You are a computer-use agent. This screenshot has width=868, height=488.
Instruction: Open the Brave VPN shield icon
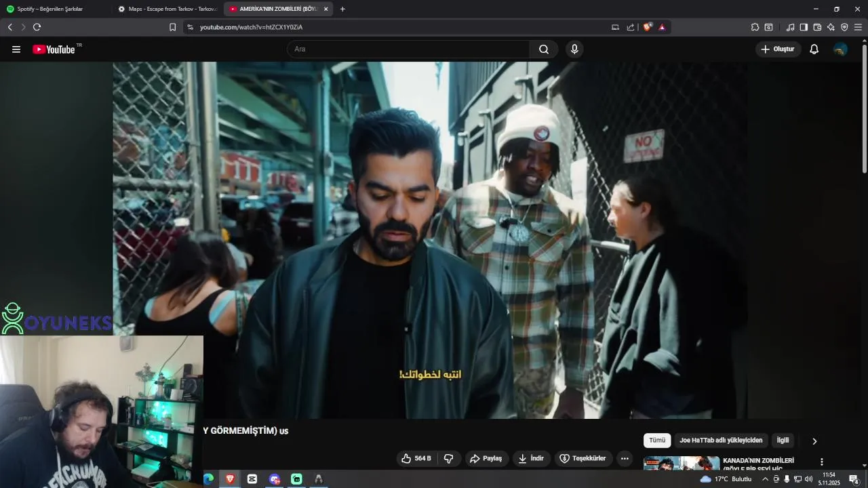(844, 27)
